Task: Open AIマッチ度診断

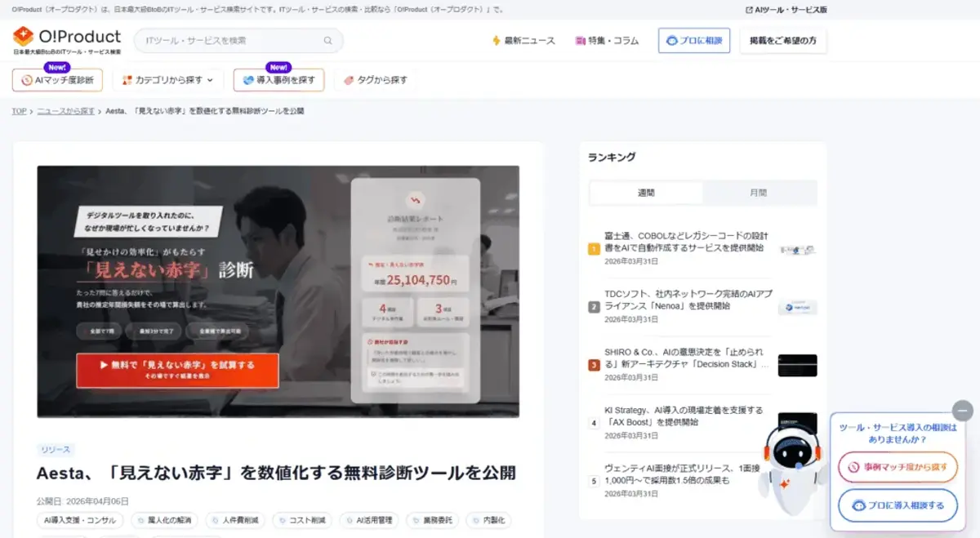Action: click(x=57, y=80)
